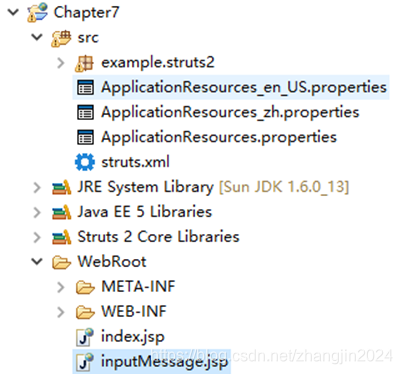Viewport: 402px width, 374px height.
Task: Click the inputMessage.jsp file icon
Action: (x=85, y=361)
